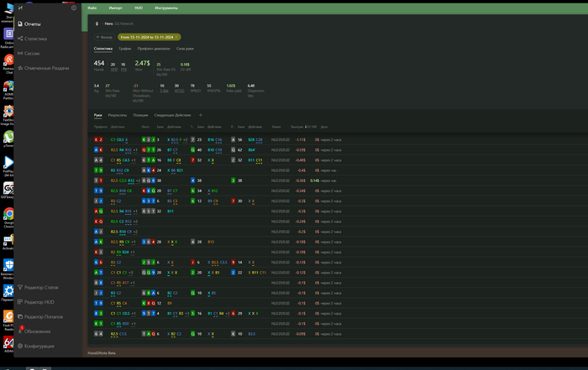Select the AT hand row with board Q Q 9

click(x=338, y=273)
